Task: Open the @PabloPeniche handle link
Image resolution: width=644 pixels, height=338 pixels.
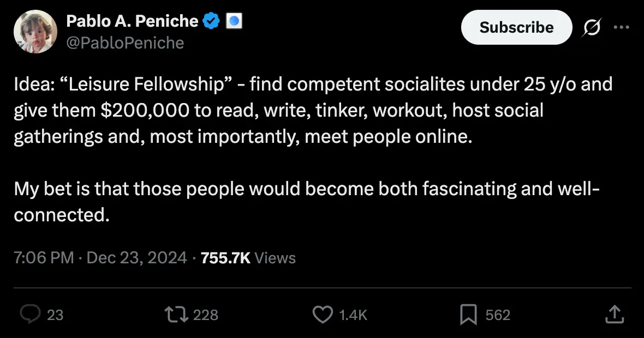Action: [125, 43]
